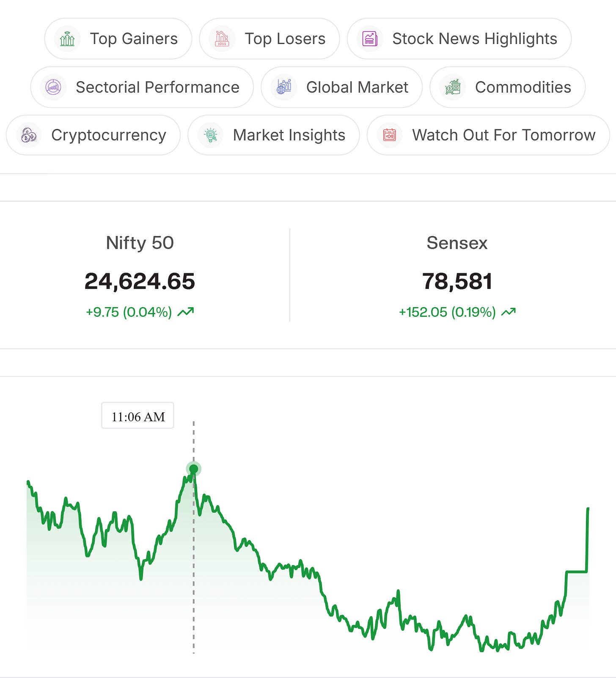This screenshot has height=678, width=616.
Task: Click the green chart marker dot
Action: tap(194, 469)
